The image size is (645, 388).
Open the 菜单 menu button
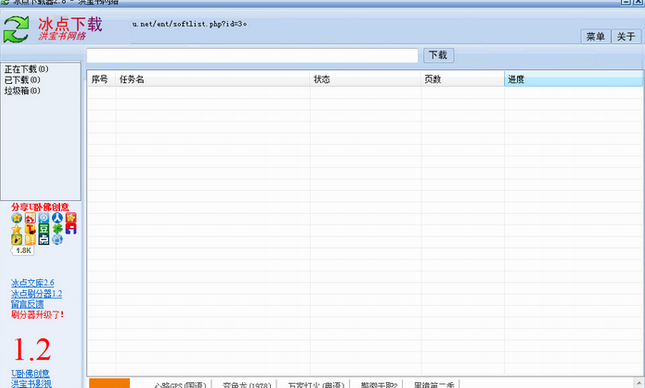tap(595, 37)
